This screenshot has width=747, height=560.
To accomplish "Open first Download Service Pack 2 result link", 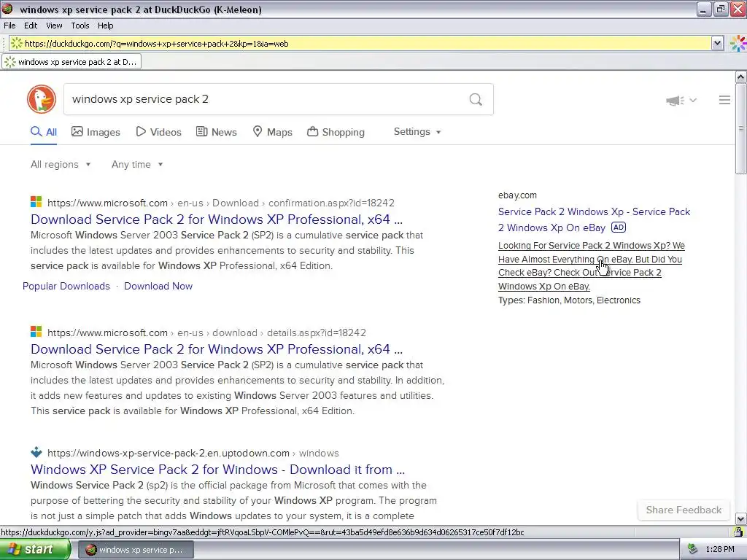I will [217, 219].
